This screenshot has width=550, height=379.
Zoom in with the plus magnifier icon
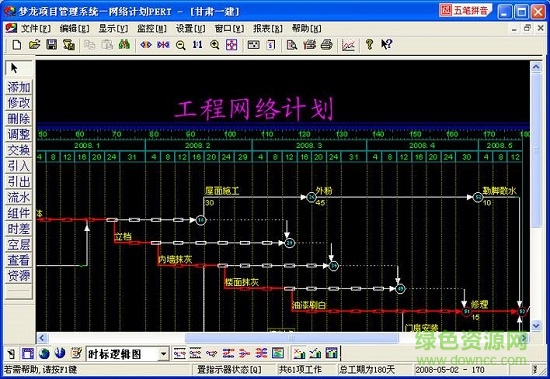coord(215,45)
